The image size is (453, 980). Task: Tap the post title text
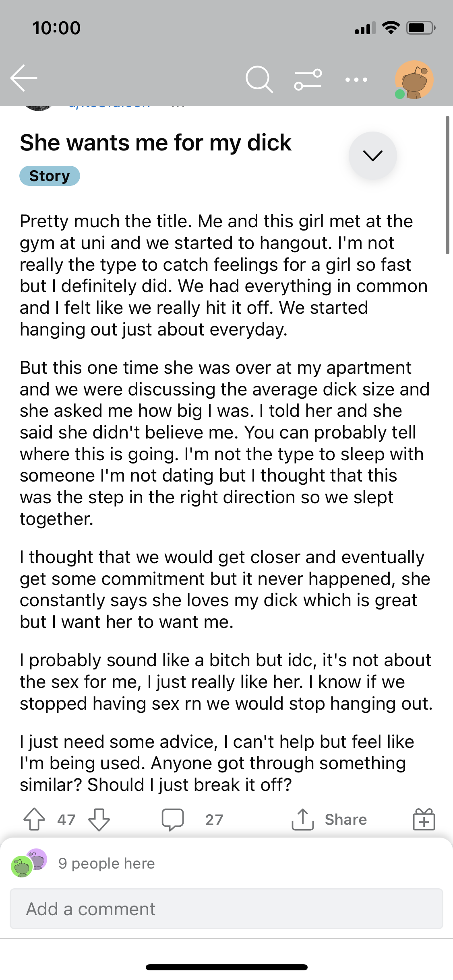point(155,143)
